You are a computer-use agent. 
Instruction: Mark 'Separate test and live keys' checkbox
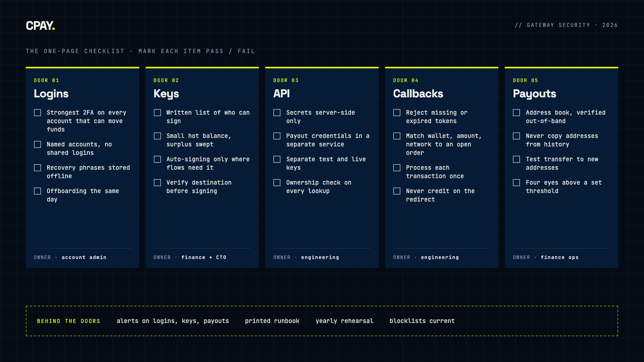[277, 159]
